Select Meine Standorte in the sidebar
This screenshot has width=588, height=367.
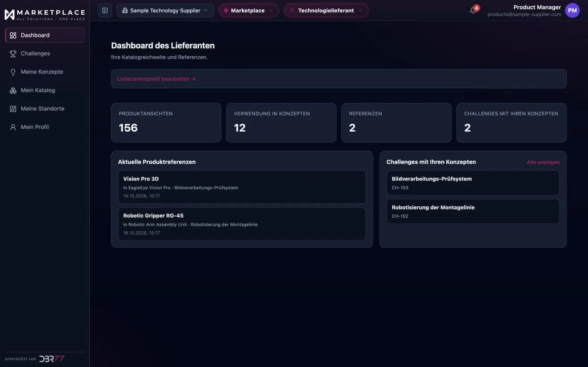click(45, 108)
